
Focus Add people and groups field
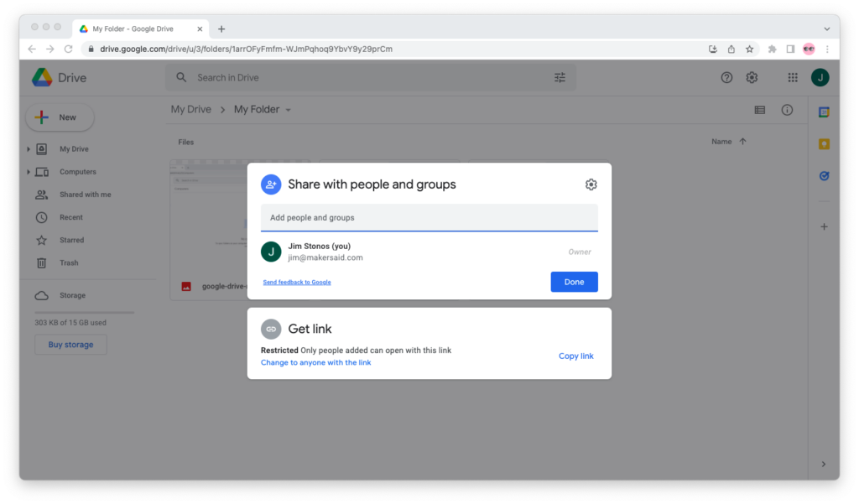[x=429, y=217]
